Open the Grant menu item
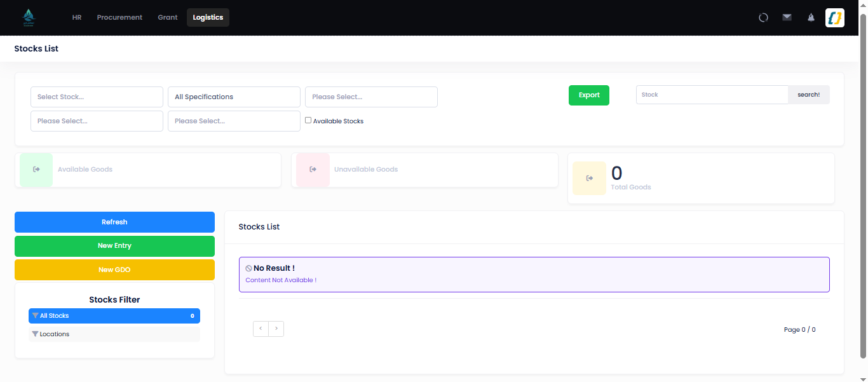Image resolution: width=868 pixels, height=382 pixels. [x=168, y=18]
